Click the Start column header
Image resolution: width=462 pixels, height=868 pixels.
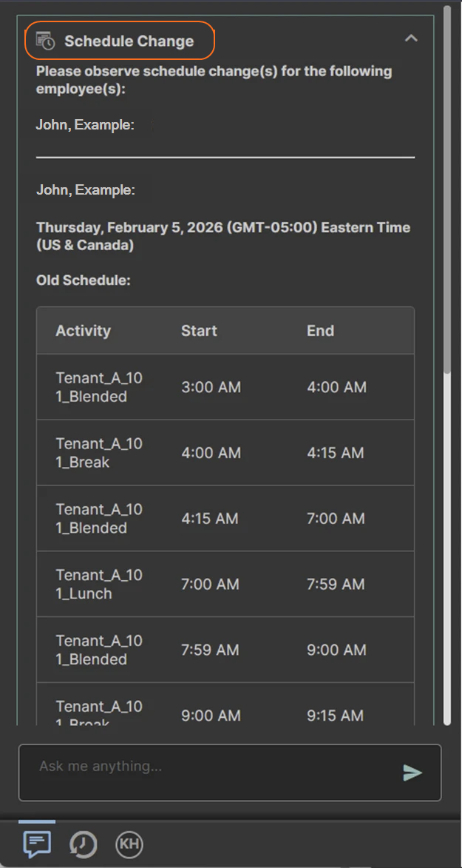pyautogui.click(x=199, y=331)
